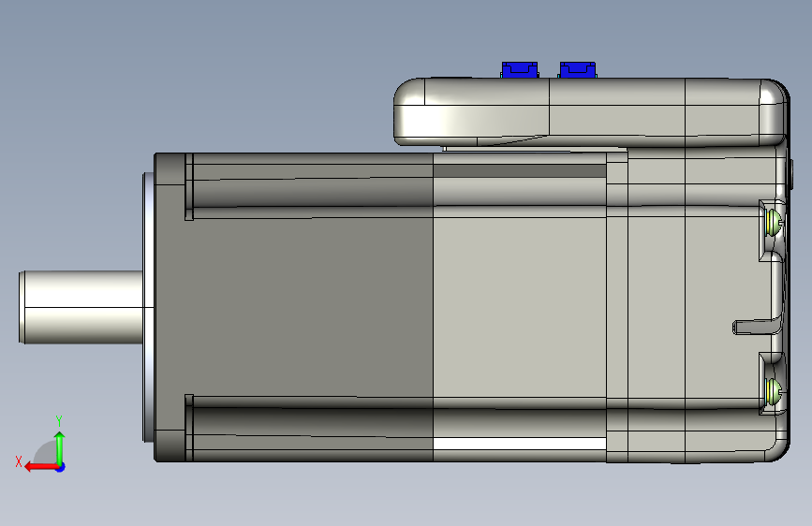The height and width of the screenshot is (526, 812).
Task: Click the blue Z axis dot of triad
Action: coord(61,467)
